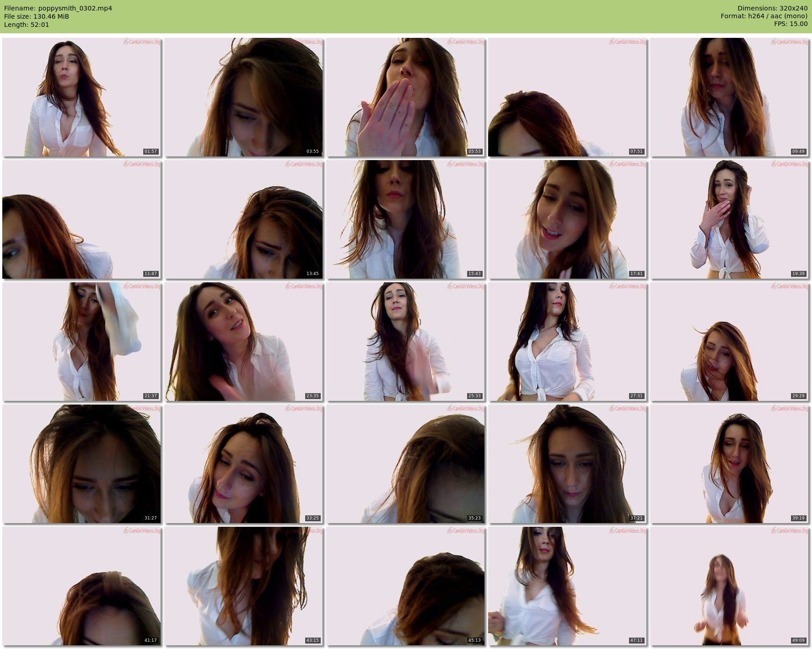Open the thumbnail stamped 03:55
The image size is (812, 649).
pos(244,97)
